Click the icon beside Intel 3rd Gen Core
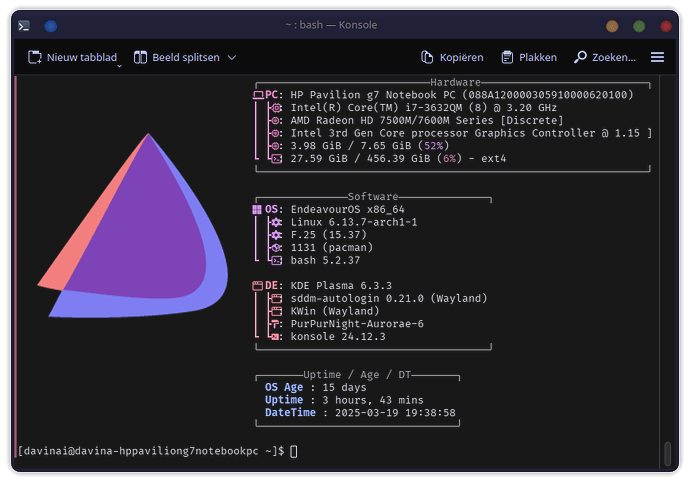The width and height of the screenshot is (690, 483). (276, 133)
